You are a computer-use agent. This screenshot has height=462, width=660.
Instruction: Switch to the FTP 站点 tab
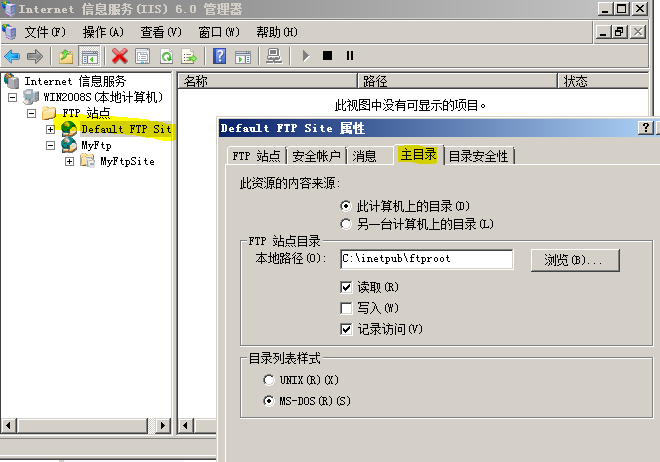pyautogui.click(x=256, y=156)
